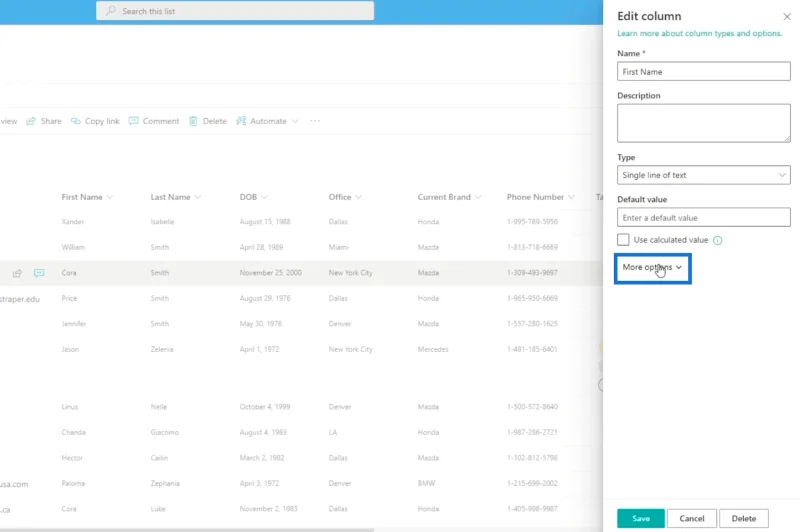Select the Linus first name cell
The image size is (800, 532).
tap(70, 407)
